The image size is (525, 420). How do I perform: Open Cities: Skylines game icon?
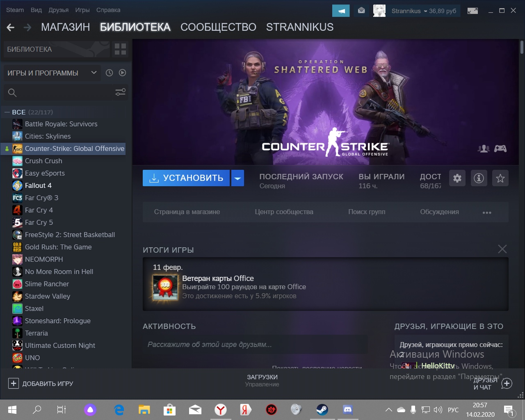point(17,136)
